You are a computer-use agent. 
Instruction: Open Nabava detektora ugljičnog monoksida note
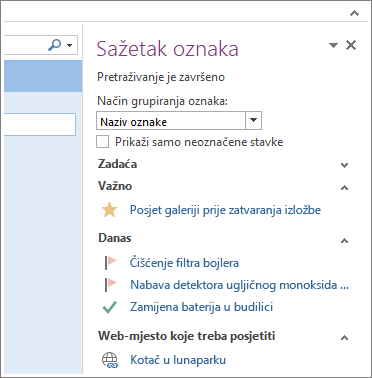[239, 285]
